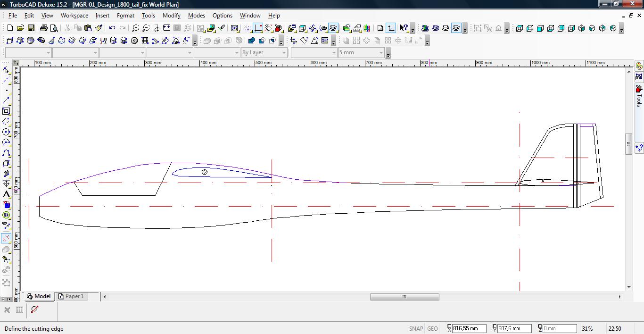Select the Line tool in left toolbar
The width and height of the screenshot is (644, 334).
pyautogui.click(x=6, y=100)
